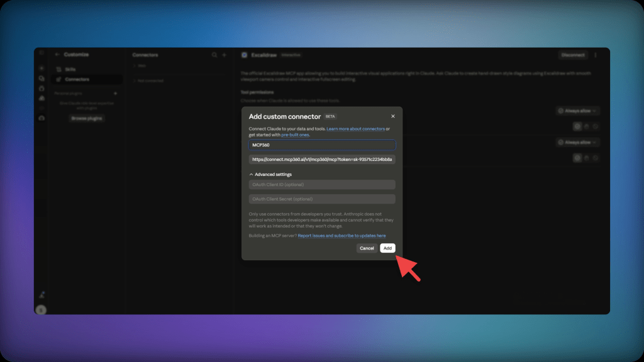This screenshot has height=362, width=644.
Task: Close the Add custom connector dialog
Action: click(392, 116)
